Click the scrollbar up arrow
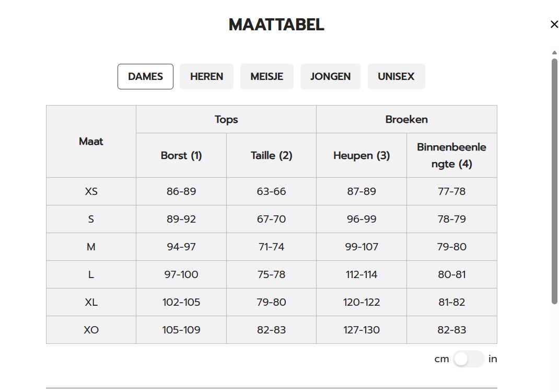This screenshot has height=392, width=559. coord(554,52)
